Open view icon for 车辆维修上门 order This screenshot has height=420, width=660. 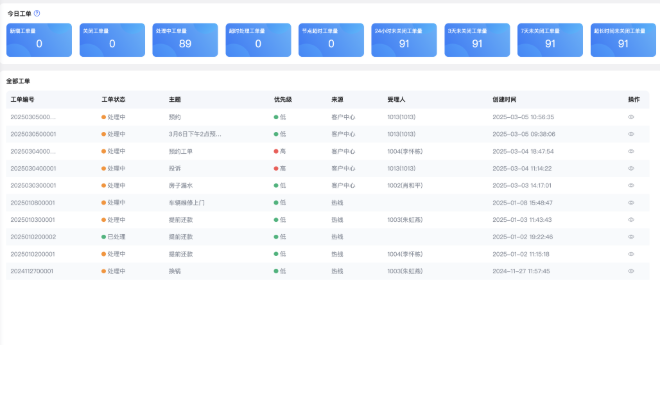tap(631, 202)
